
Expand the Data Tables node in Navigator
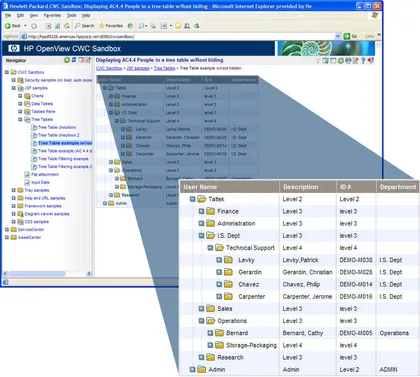20,104
